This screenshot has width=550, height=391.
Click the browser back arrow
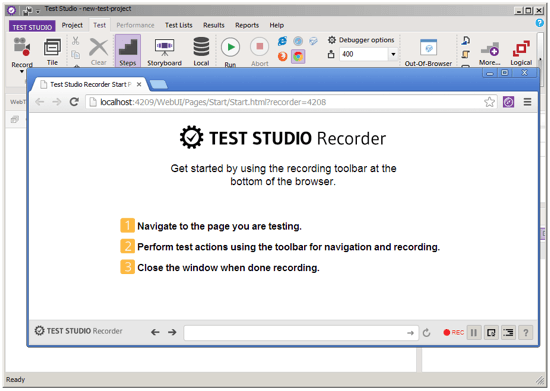[x=40, y=102]
